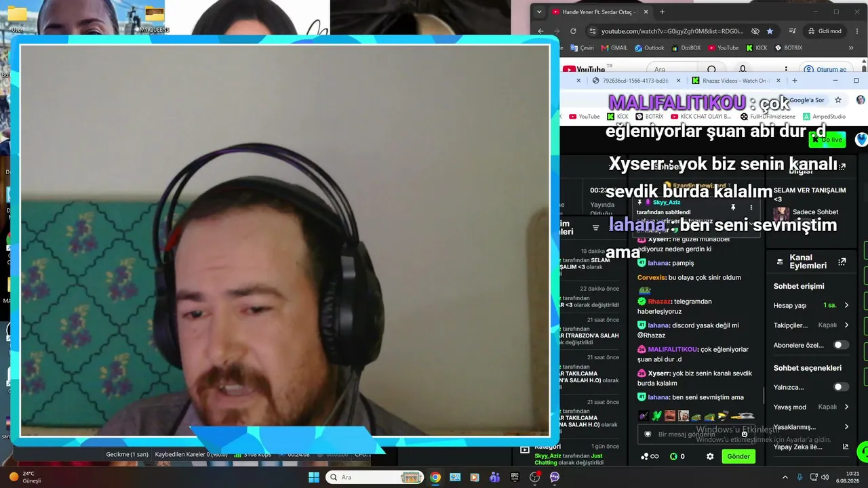
Task: Open the Chrome profile avatar in Kick window
Action: coord(861,100)
